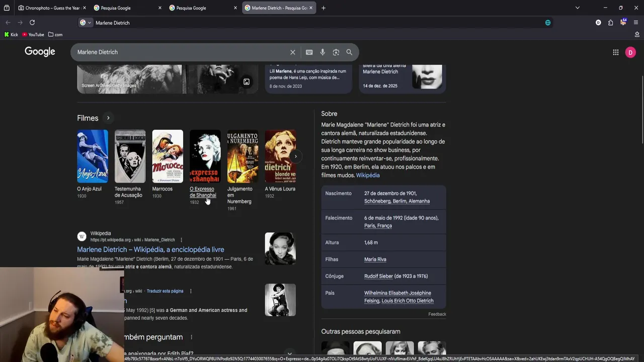
Task: Open the browser tab list button at top-left
Action: pyautogui.click(x=7, y=8)
